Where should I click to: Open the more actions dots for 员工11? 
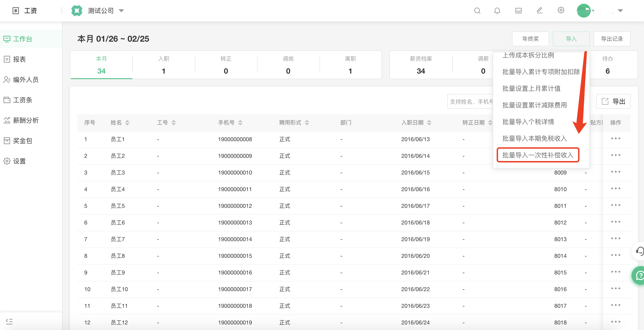[616, 305]
